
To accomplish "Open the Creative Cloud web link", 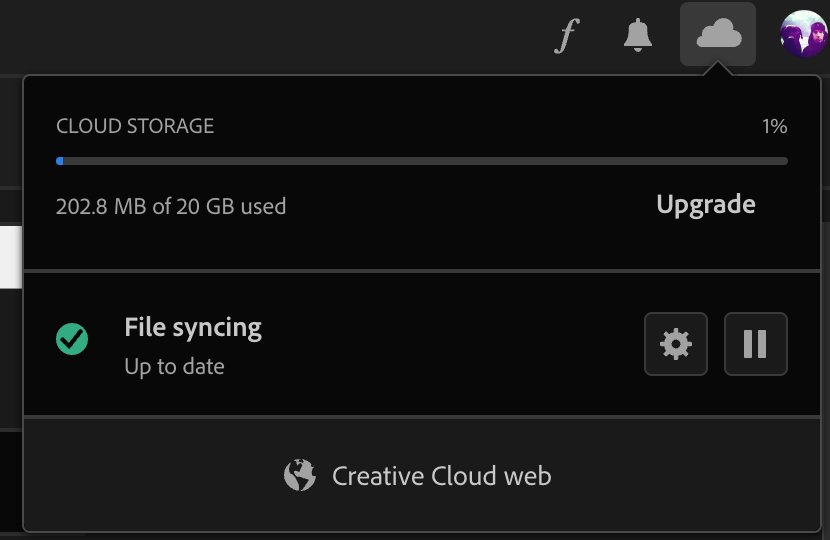I will (x=441, y=476).
